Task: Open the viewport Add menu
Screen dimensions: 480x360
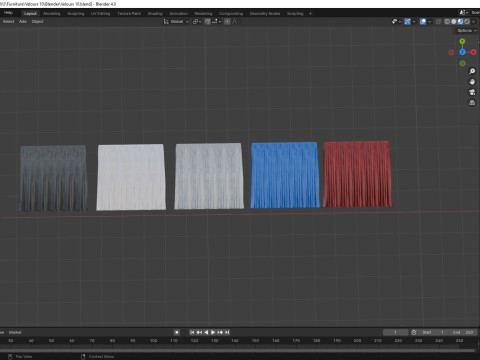Action: (x=23, y=21)
